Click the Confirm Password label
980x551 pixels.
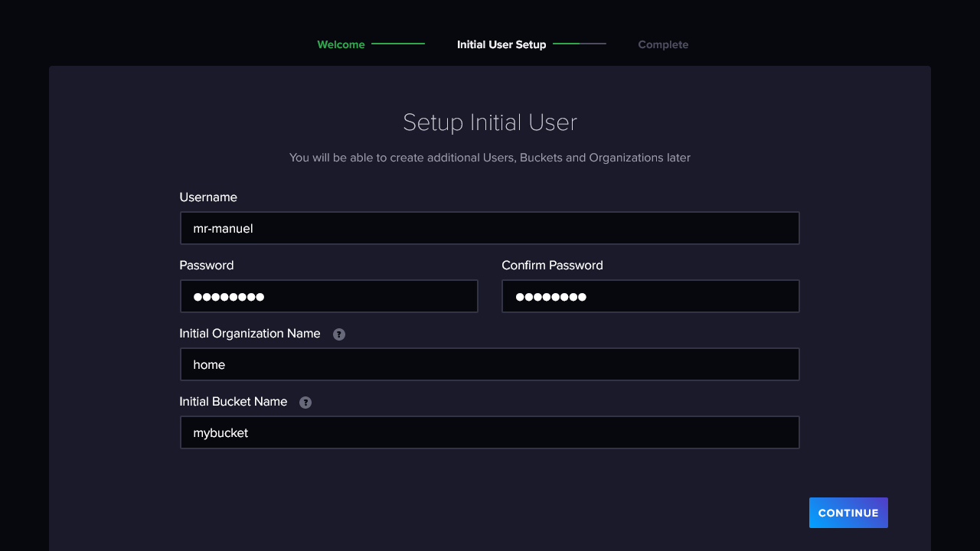pyautogui.click(x=552, y=266)
